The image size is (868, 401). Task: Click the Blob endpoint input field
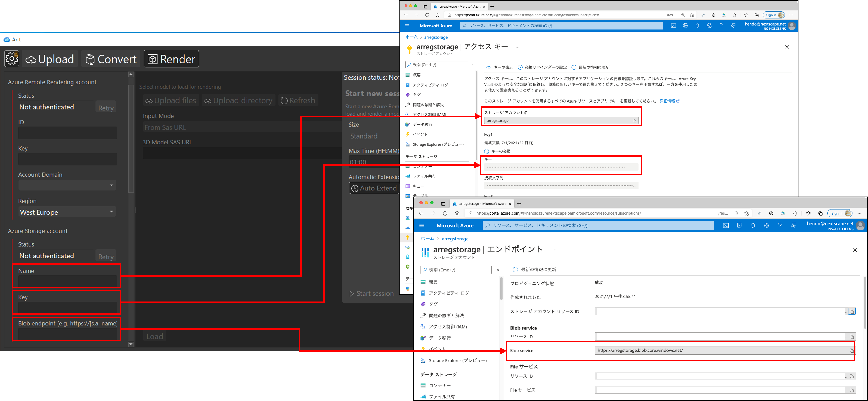coord(67,334)
